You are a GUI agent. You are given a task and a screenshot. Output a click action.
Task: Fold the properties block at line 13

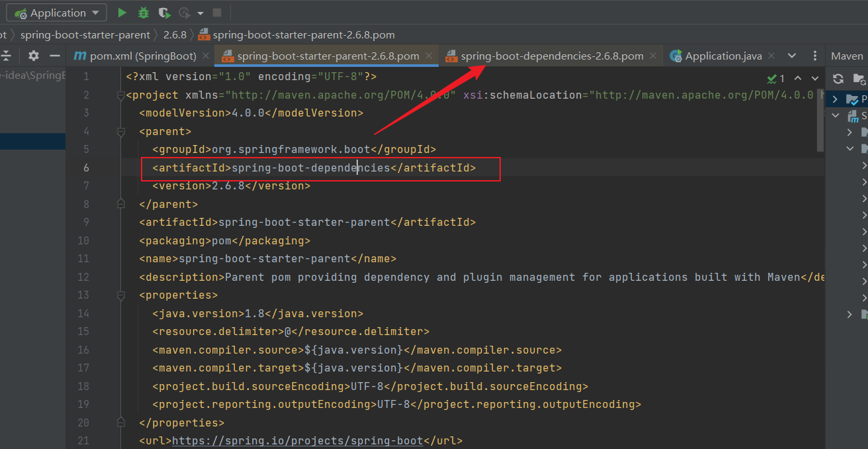pos(121,295)
